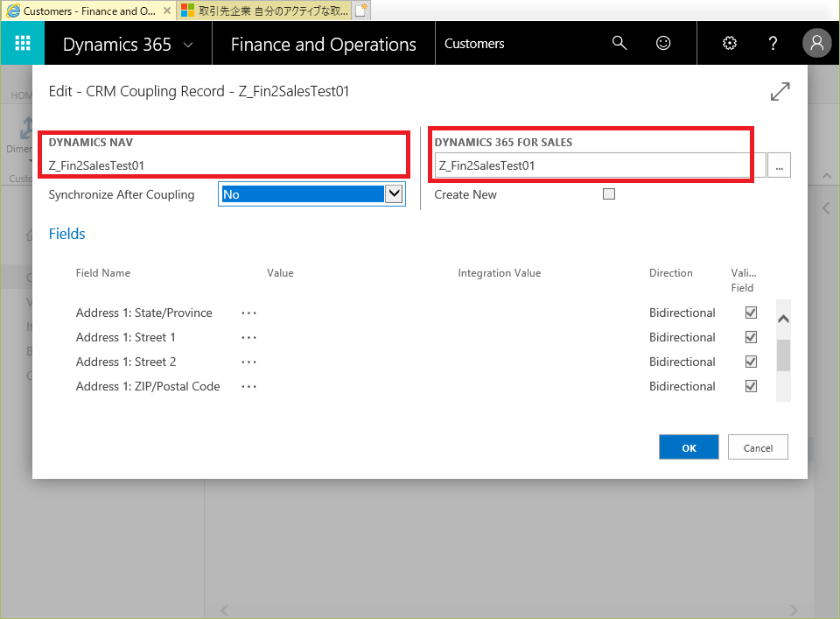Click the Integration Value column header
The width and height of the screenshot is (840, 619).
pos(500,273)
